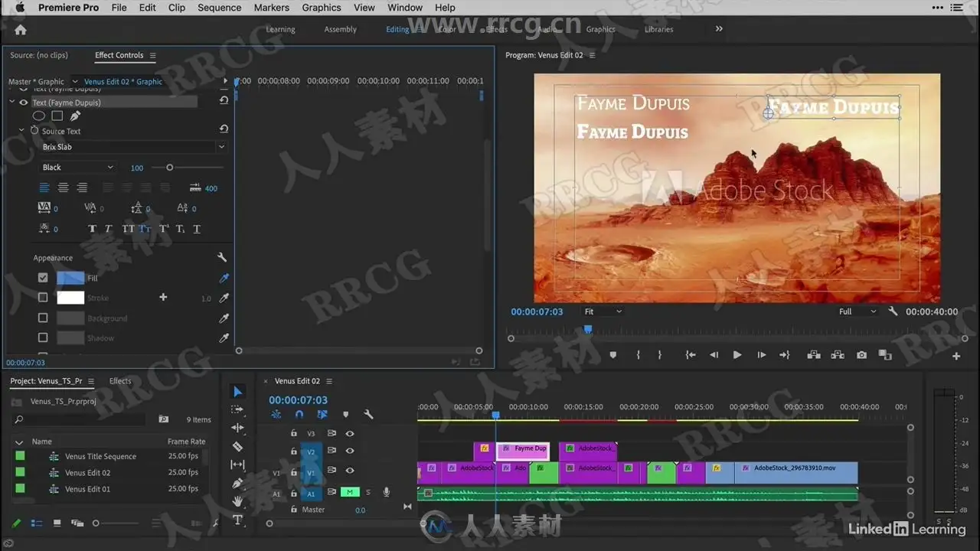This screenshot has height=551, width=980.
Task: Open the Sequence menu
Action: 220,8
